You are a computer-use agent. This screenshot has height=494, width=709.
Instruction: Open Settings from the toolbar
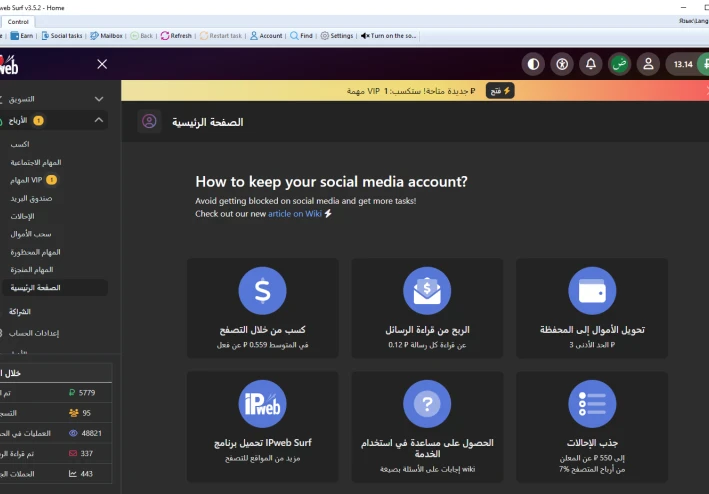tap(337, 36)
